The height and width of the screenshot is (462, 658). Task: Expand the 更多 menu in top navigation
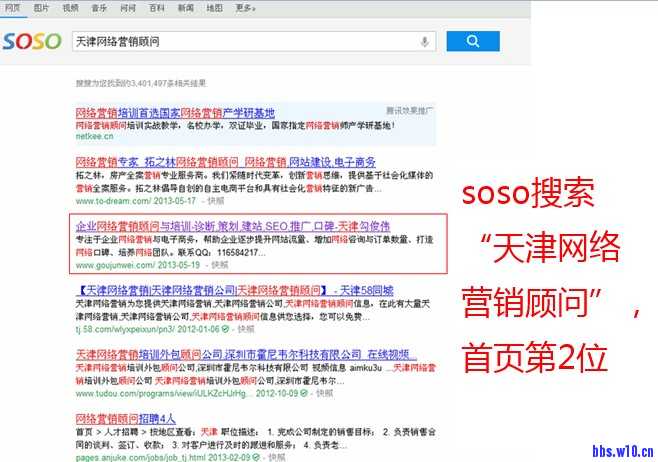(x=244, y=7)
